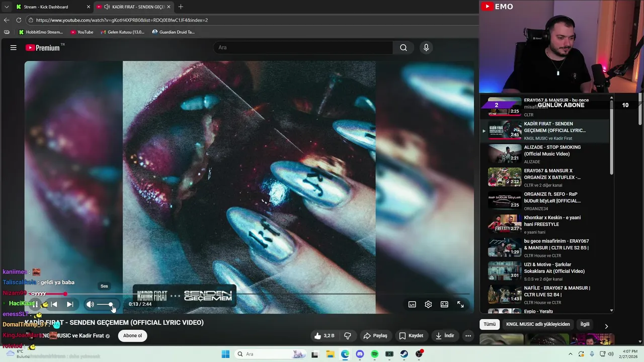Open a new browser tab
Image resolution: width=644 pixels, height=362 pixels.
[181, 7]
